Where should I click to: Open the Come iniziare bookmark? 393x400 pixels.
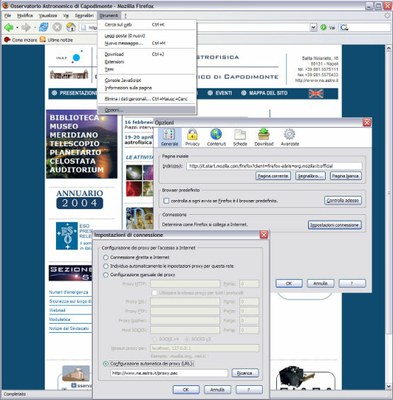point(21,40)
